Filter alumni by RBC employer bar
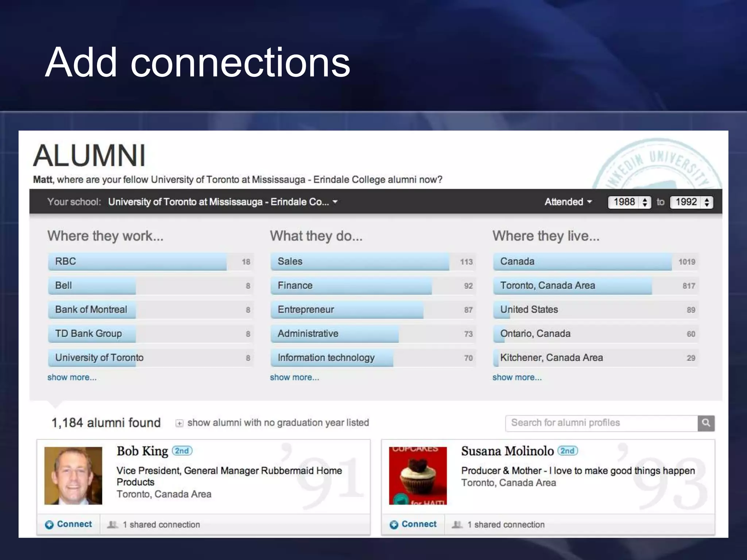 tap(151, 262)
